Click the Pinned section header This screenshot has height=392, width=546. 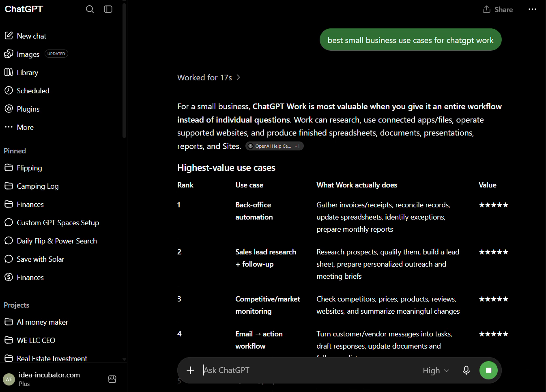coord(15,151)
